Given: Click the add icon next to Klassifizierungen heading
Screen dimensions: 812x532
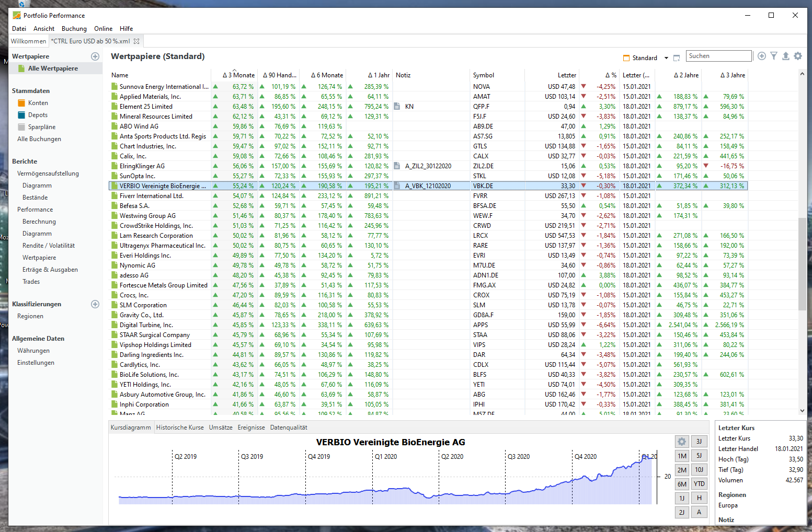Looking at the screenshot, I should [95, 304].
